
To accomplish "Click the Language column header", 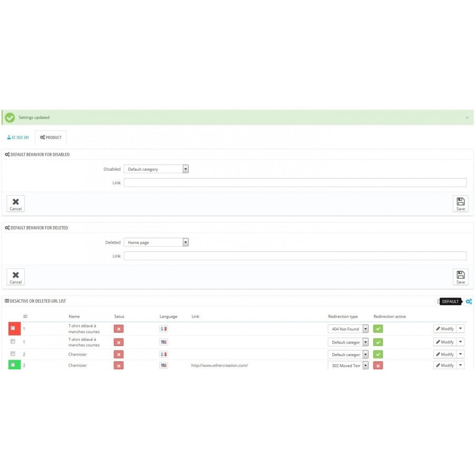I will pyautogui.click(x=168, y=317).
